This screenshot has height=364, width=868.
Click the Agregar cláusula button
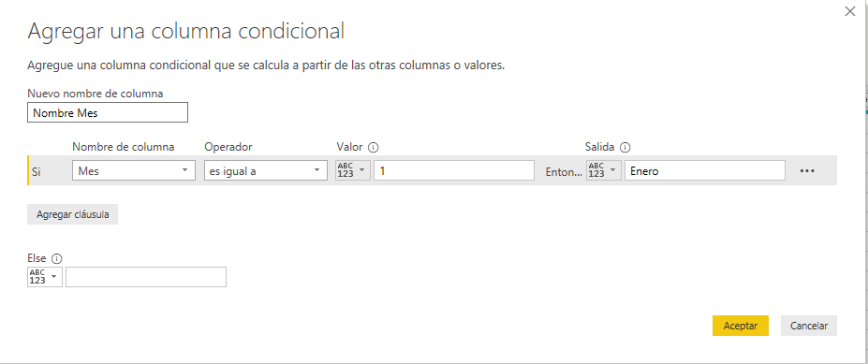coord(72,214)
